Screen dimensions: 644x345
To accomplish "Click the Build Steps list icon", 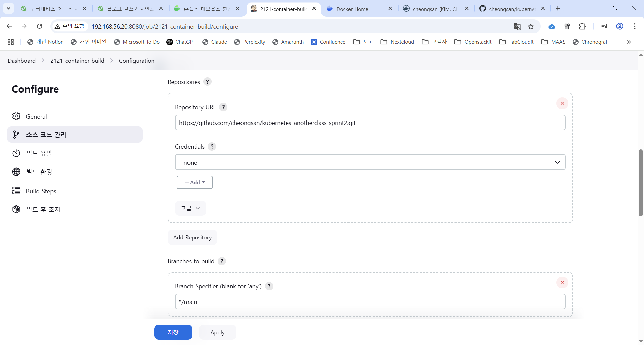I will pos(16,191).
